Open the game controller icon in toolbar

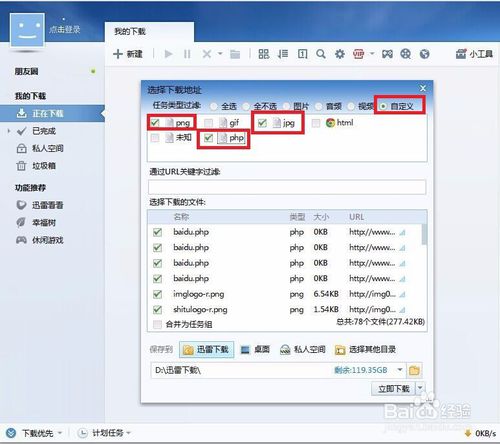pos(387,54)
